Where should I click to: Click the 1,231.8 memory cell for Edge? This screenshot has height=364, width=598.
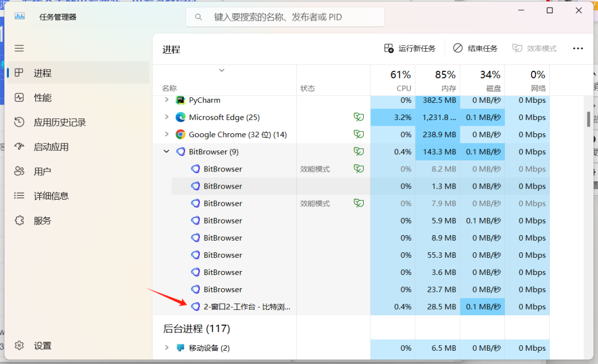point(437,117)
